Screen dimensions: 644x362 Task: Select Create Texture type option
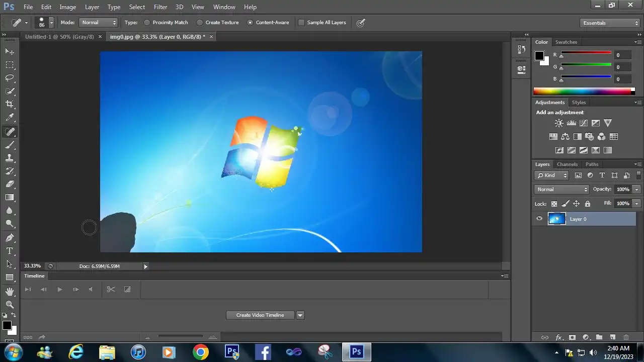(217, 23)
